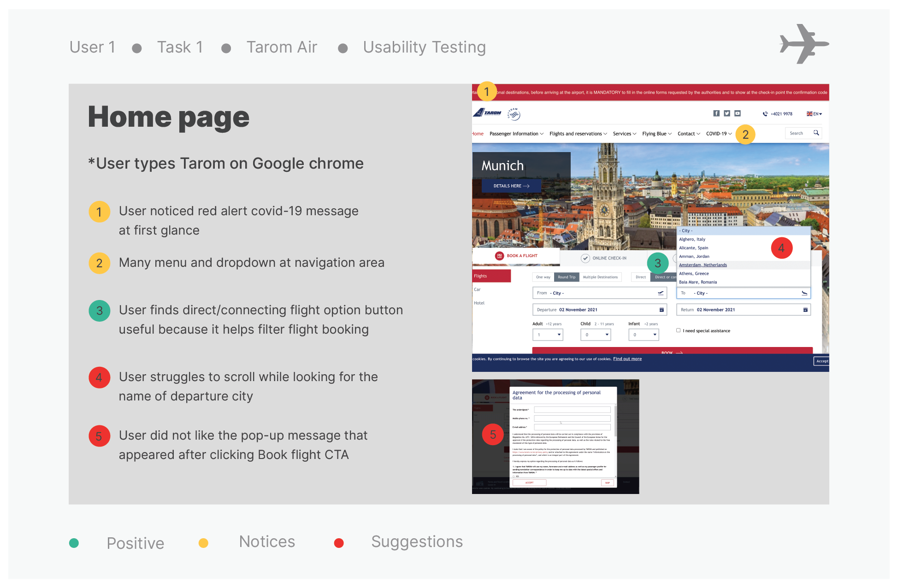Click the landing plane icon in To field
This screenshot has height=588, width=898.
[804, 293]
